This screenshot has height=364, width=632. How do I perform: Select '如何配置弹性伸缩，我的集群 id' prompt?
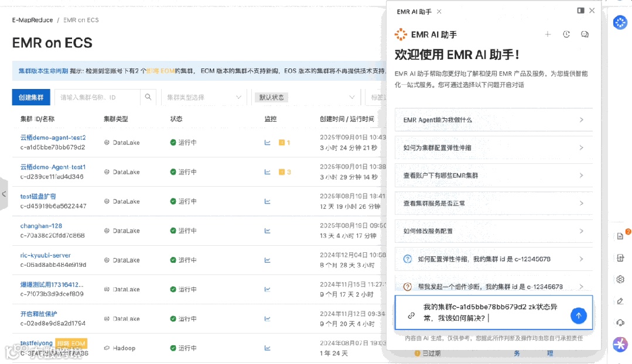click(493, 259)
